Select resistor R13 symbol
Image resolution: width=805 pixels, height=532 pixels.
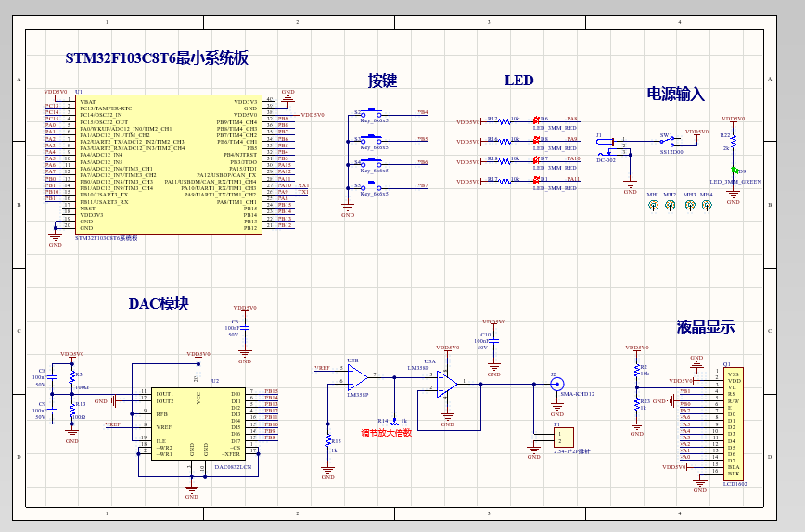click(x=72, y=410)
